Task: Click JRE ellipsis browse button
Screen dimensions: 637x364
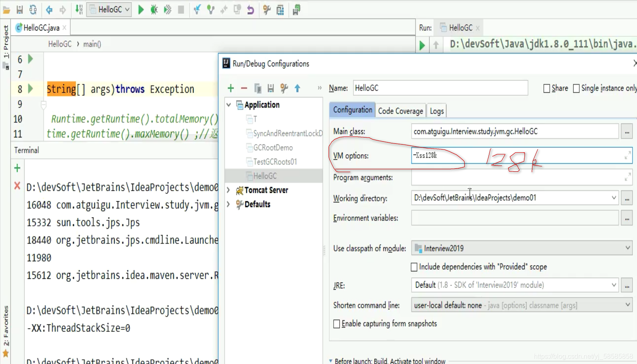Action: click(627, 286)
